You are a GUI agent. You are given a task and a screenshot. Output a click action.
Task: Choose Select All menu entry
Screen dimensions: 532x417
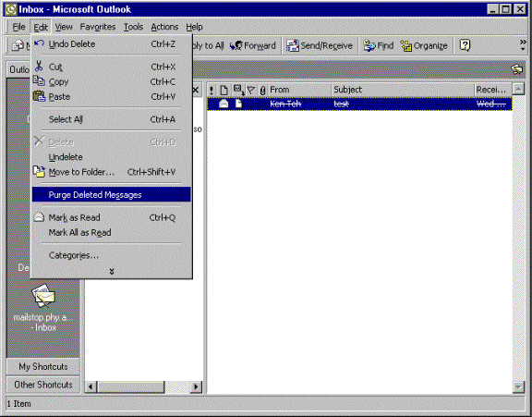111,119
